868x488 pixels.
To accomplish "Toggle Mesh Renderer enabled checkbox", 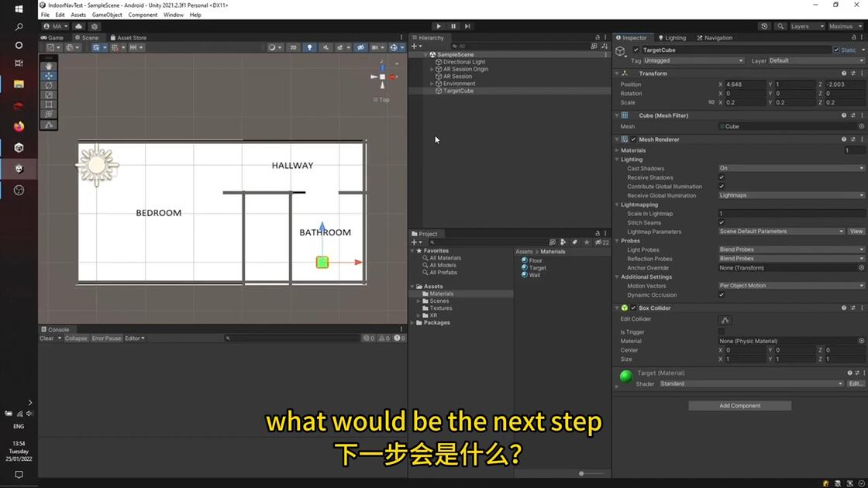I will [x=633, y=139].
